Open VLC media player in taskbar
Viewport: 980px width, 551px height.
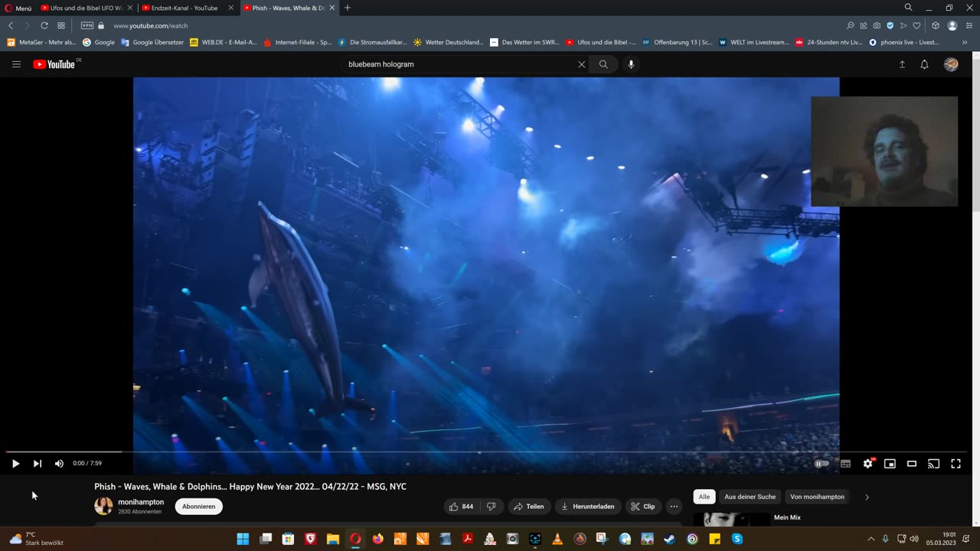(557, 539)
